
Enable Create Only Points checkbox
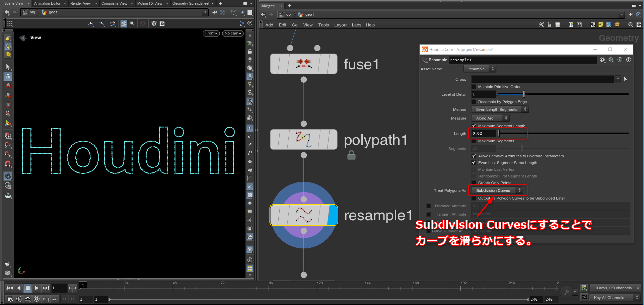pyautogui.click(x=474, y=183)
